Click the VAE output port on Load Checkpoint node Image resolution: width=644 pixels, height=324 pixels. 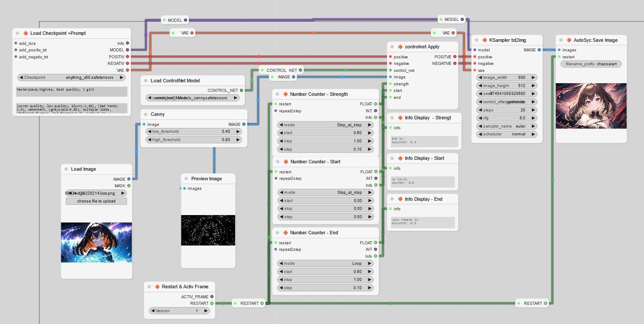(x=127, y=70)
